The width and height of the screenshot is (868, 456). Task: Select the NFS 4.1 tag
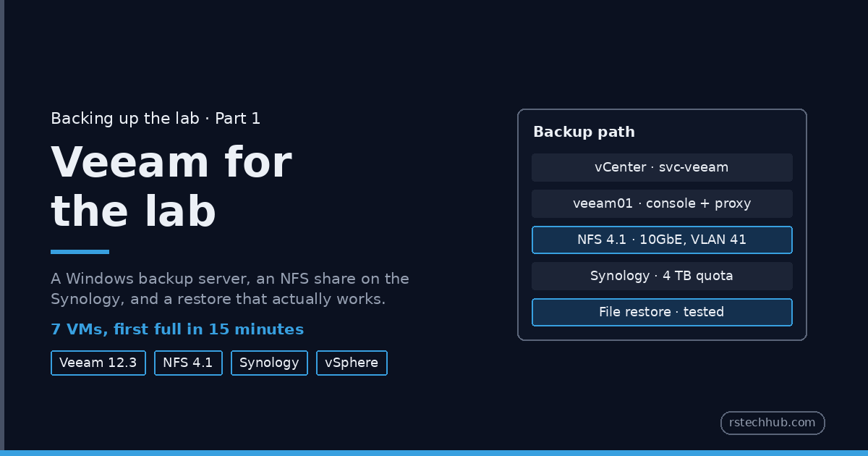pyautogui.click(x=188, y=363)
